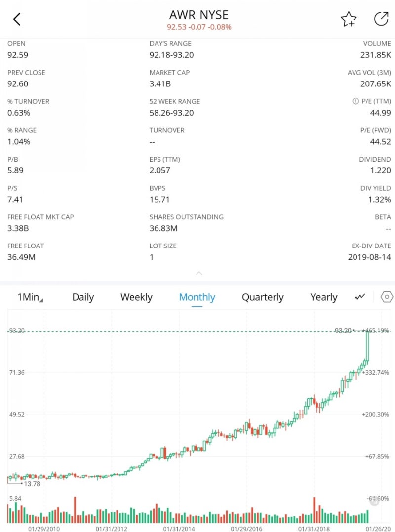The height and width of the screenshot is (532, 395).
Task: Select the Monthly chart tab
Action: click(197, 297)
